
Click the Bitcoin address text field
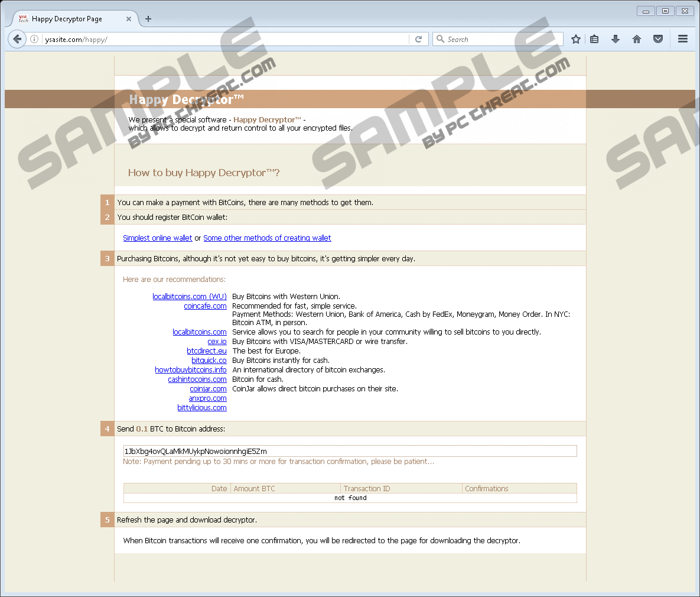coord(350,452)
